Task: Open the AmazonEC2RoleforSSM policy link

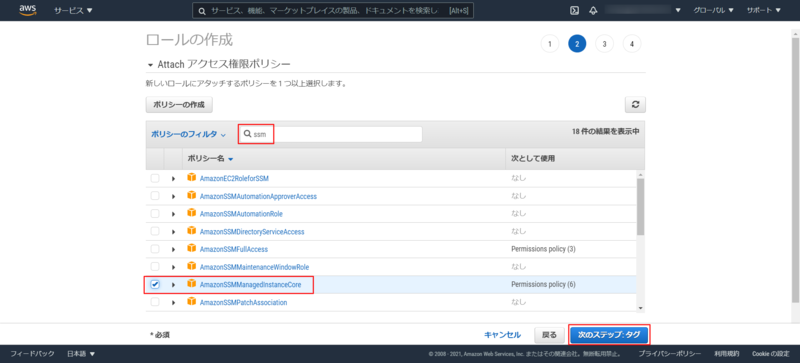Action: coord(234,179)
